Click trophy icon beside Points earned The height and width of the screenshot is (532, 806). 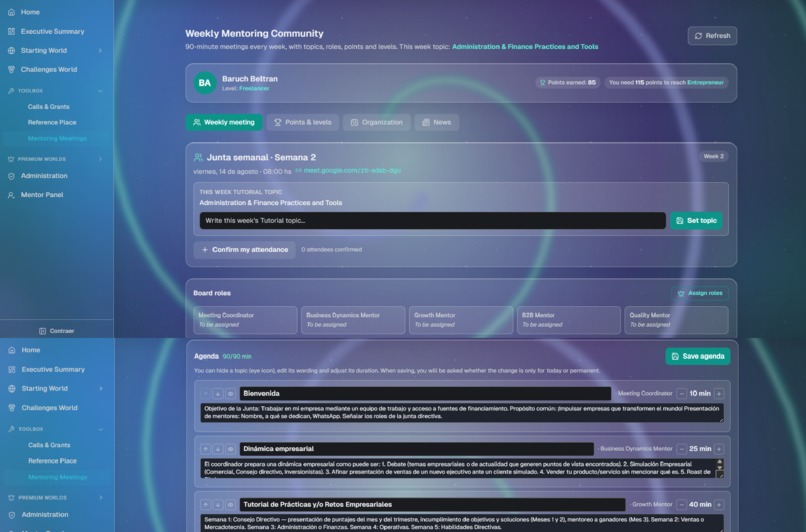(x=542, y=82)
